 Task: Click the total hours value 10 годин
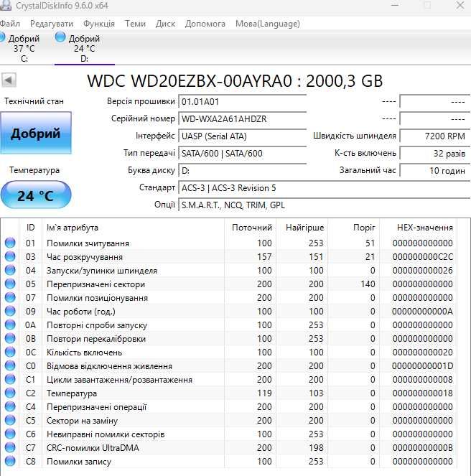pos(435,171)
